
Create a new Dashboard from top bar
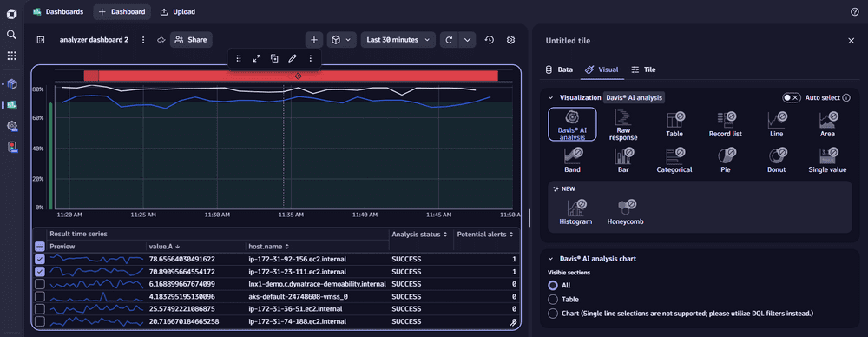(122, 11)
